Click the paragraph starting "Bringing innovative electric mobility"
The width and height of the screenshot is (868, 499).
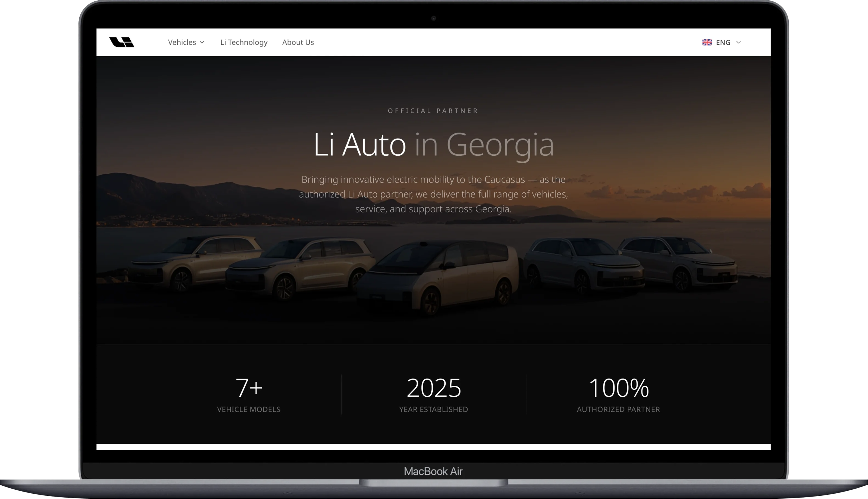(x=433, y=194)
